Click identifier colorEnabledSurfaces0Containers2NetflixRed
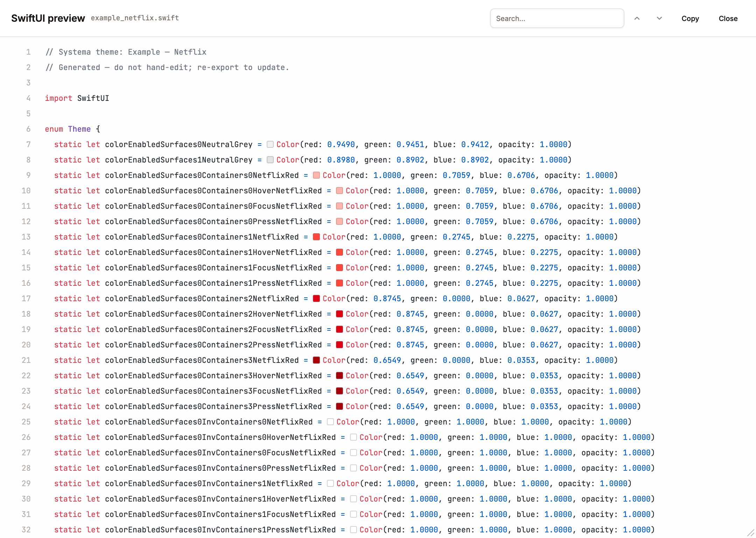The width and height of the screenshot is (756, 538). (202, 298)
